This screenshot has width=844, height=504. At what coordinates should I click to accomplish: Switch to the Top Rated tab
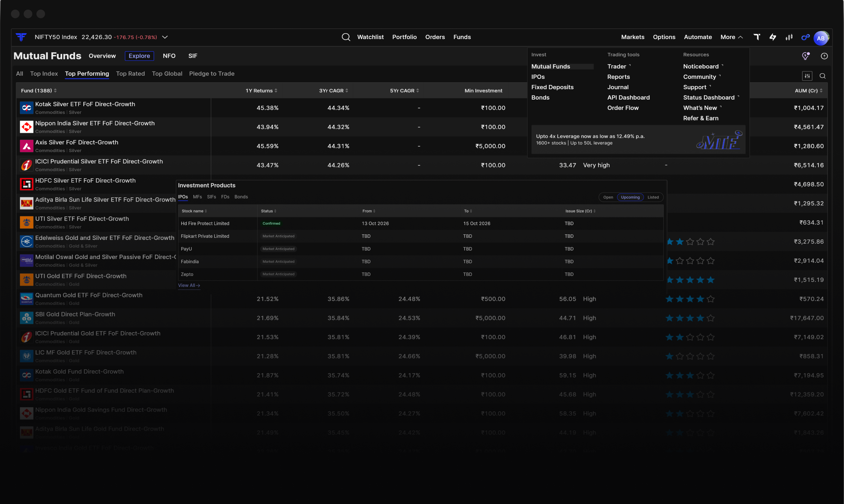tap(130, 74)
